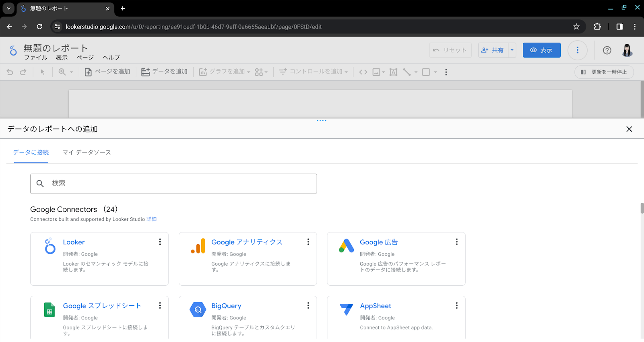
Task: Undo using the toolbar undo arrow
Action: 10,72
